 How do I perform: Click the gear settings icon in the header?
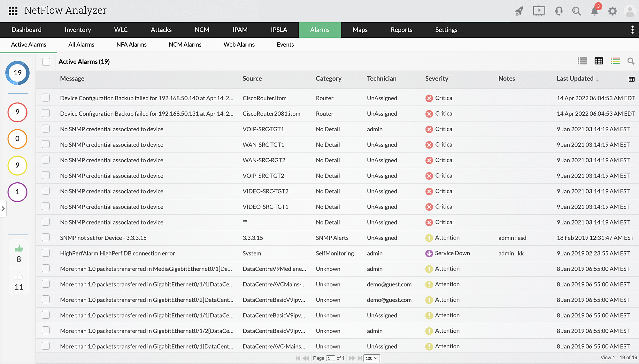click(x=612, y=11)
